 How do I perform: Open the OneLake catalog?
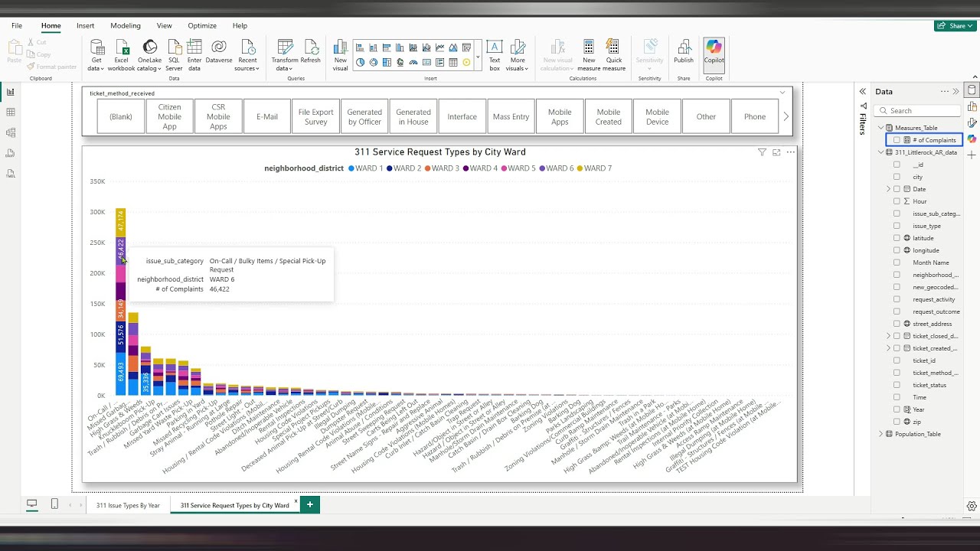pos(150,55)
